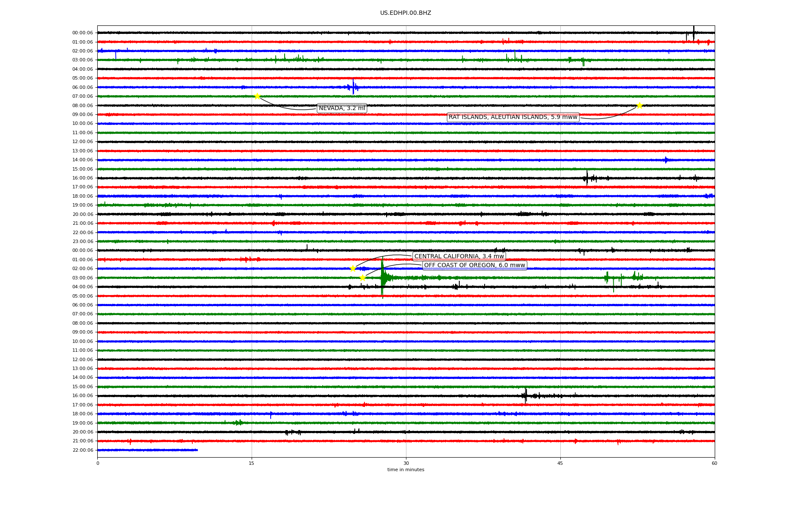Click the 22:00:06 label at bottom row

[82, 450]
